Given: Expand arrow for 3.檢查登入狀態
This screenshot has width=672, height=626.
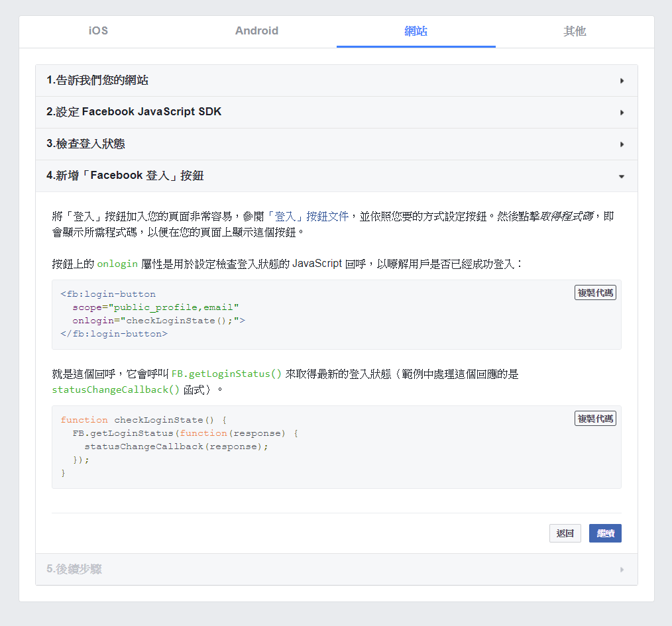Looking at the screenshot, I should [622, 144].
